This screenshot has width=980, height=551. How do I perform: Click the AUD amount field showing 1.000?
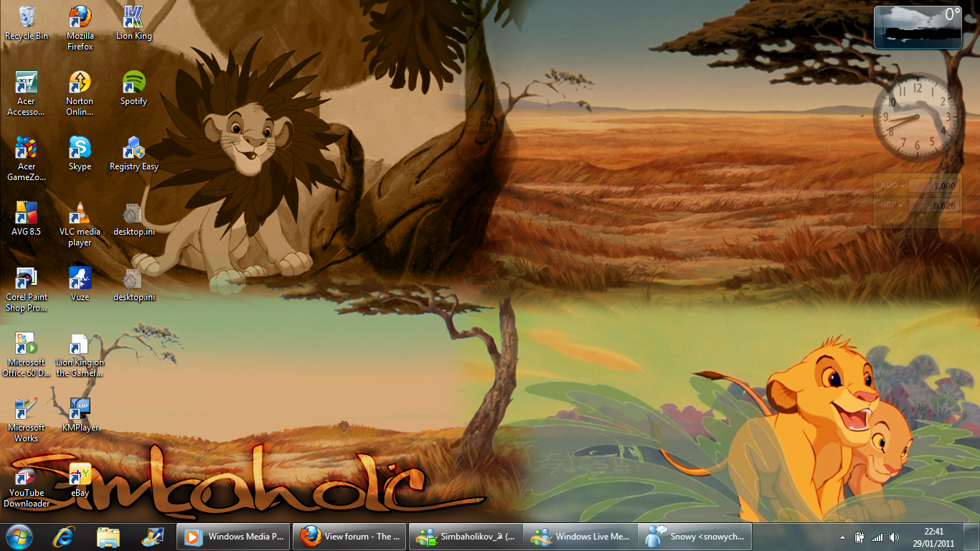(933, 186)
